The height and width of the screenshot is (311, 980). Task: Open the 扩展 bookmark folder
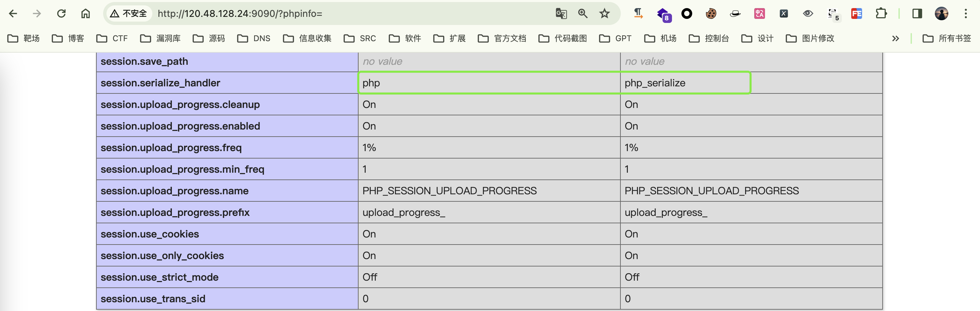(x=449, y=38)
